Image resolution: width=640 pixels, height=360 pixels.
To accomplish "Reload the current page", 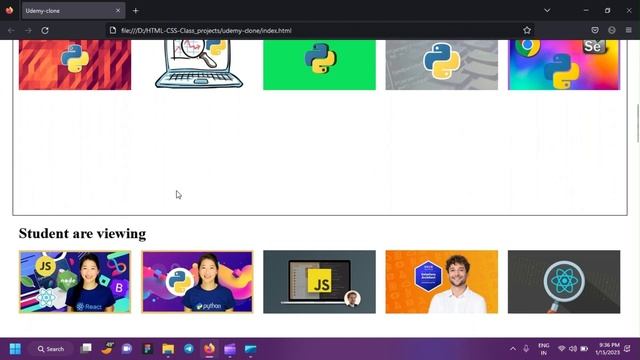I will pyautogui.click(x=45, y=31).
